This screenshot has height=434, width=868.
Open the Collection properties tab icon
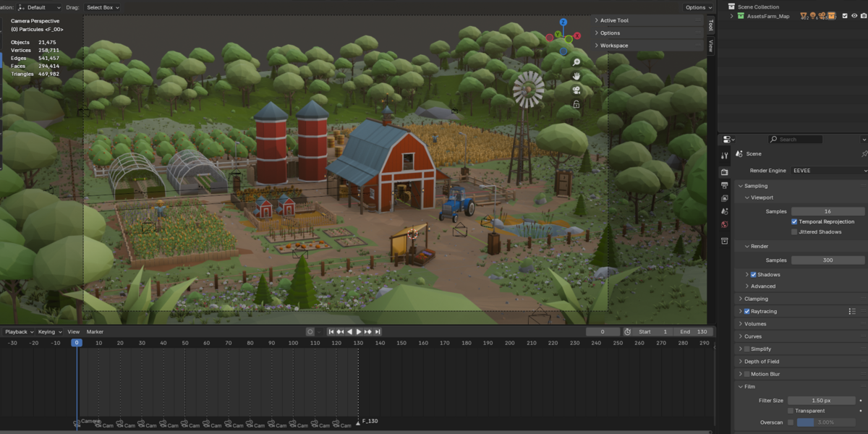725,241
